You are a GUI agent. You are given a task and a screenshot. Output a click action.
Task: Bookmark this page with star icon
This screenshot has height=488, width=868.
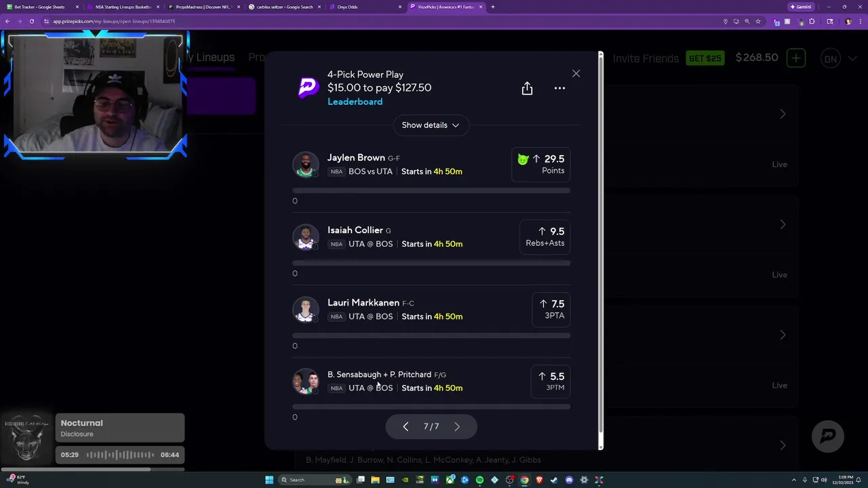click(758, 21)
